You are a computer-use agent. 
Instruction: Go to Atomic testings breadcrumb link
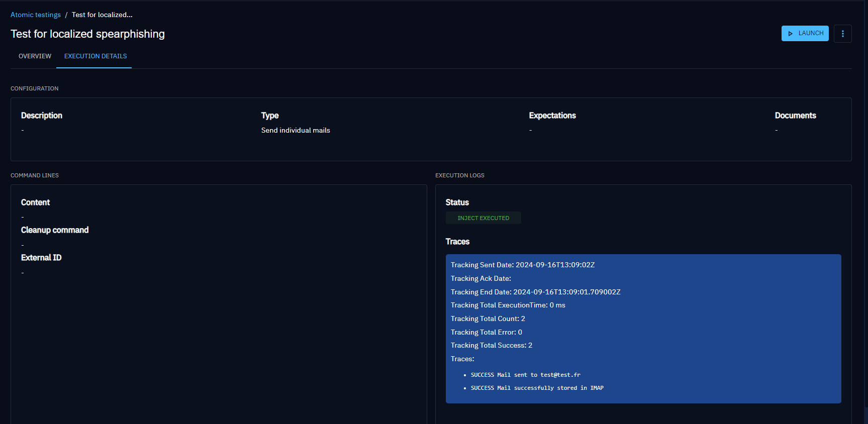(x=36, y=15)
